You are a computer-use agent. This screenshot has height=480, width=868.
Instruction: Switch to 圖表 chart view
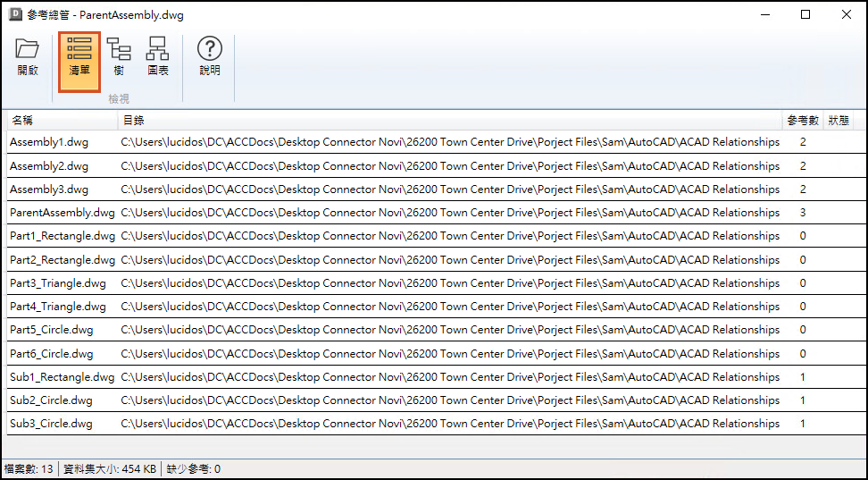tap(157, 57)
